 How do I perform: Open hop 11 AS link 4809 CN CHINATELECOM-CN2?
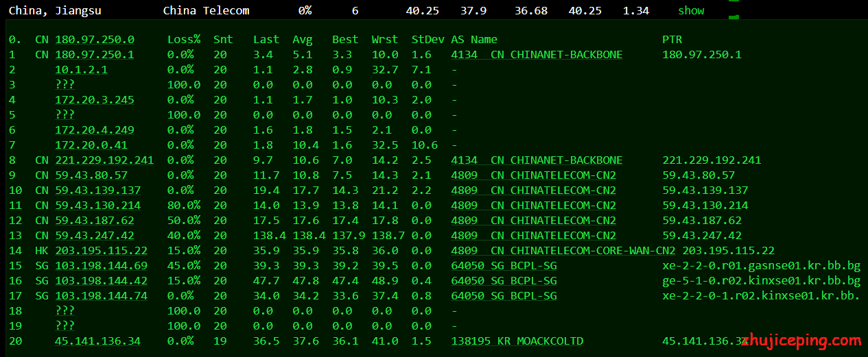coord(533,206)
